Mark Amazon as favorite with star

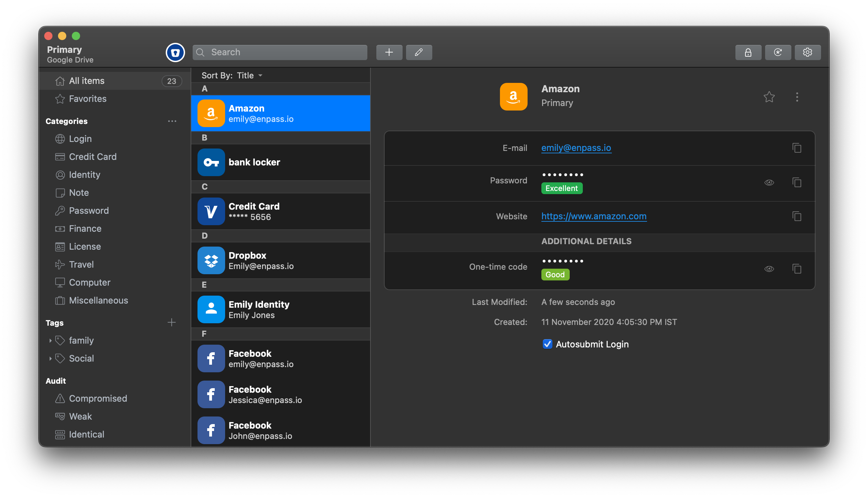tap(769, 97)
